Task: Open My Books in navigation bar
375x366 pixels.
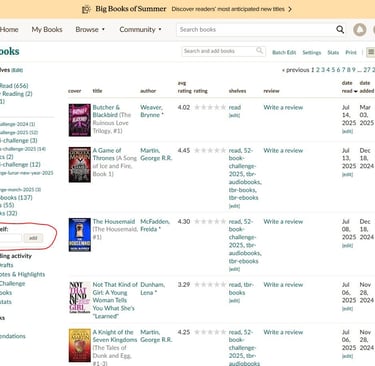Action: (47, 29)
